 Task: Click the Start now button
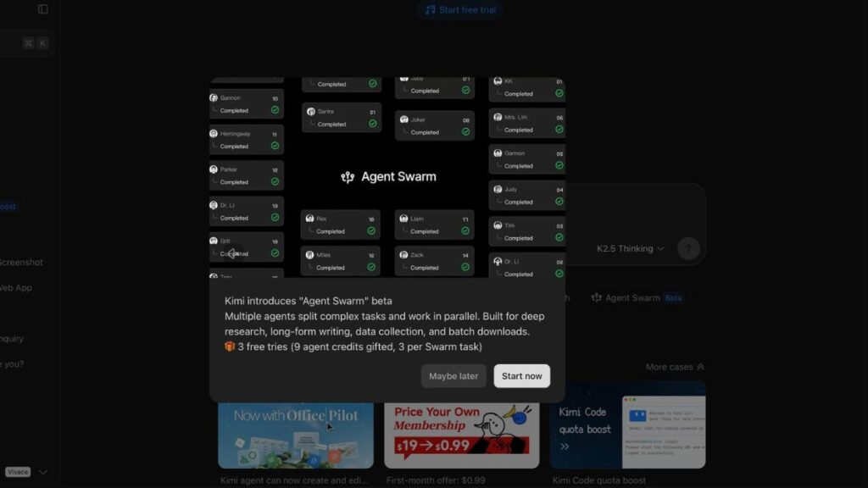(521, 375)
